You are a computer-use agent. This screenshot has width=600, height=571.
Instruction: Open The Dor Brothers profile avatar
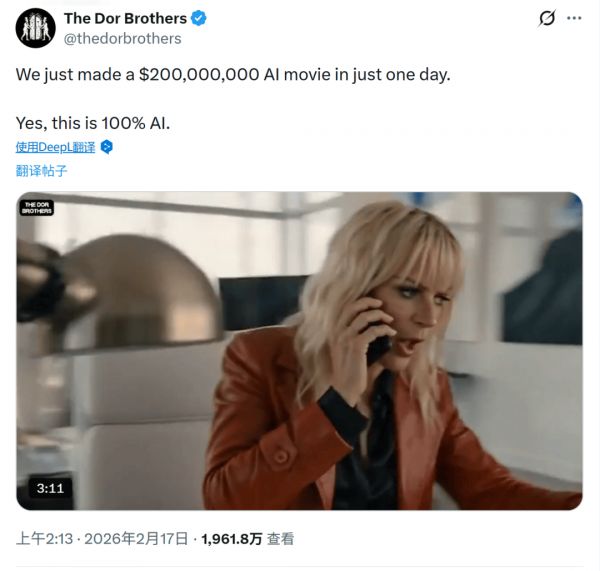[x=36, y=28]
